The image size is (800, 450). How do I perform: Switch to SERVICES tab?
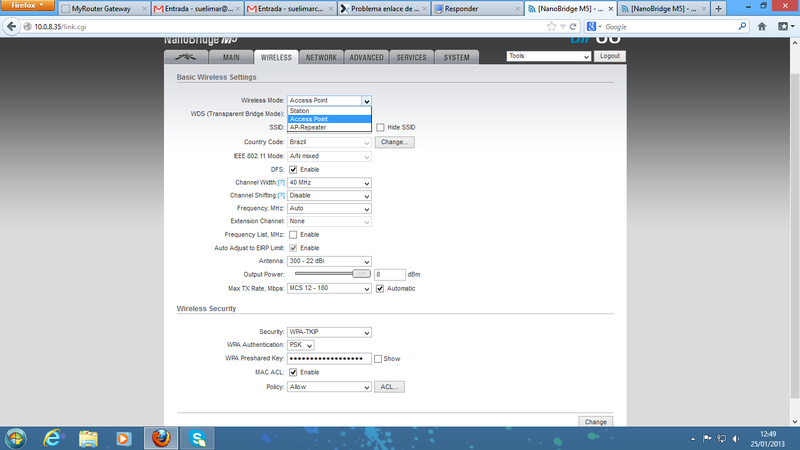(x=411, y=58)
